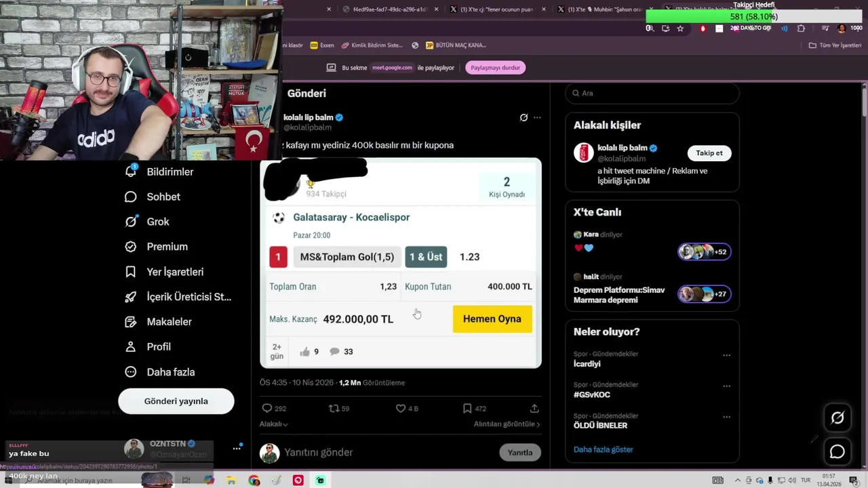Image resolution: width=868 pixels, height=488 pixels.
Task: Open Daha fazla circle-dots icon
Action: pyautogui.click(x=131, y=372)
